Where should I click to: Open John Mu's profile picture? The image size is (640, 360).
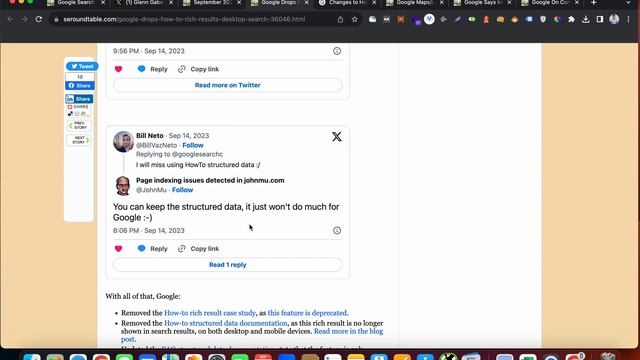[x=123, y=186]
